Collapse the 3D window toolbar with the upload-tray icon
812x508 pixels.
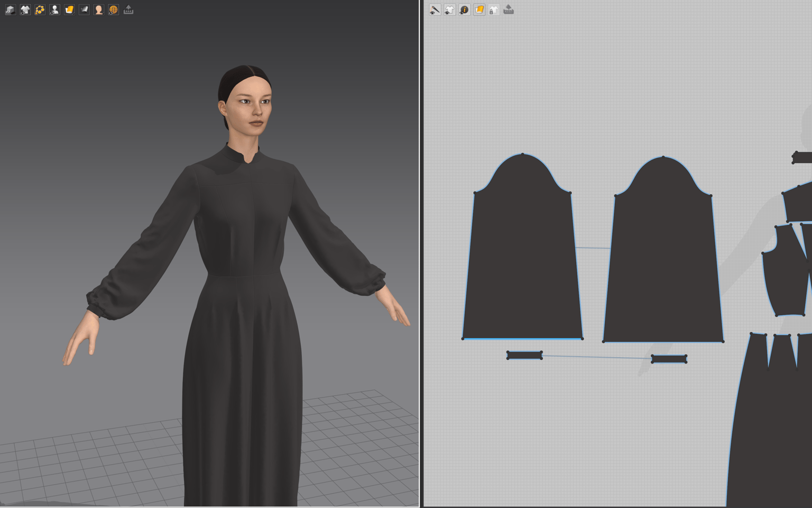click(x=128, y=10)
